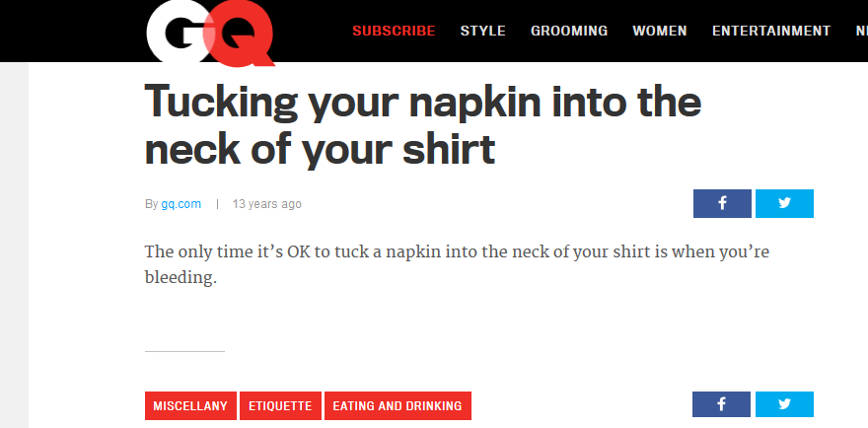
Task: Click the bottom Facebook share icon
Action: 722,404
